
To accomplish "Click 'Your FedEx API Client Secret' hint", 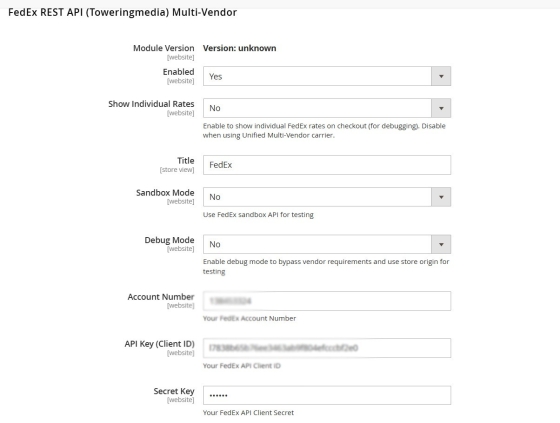I will [248, 413].
